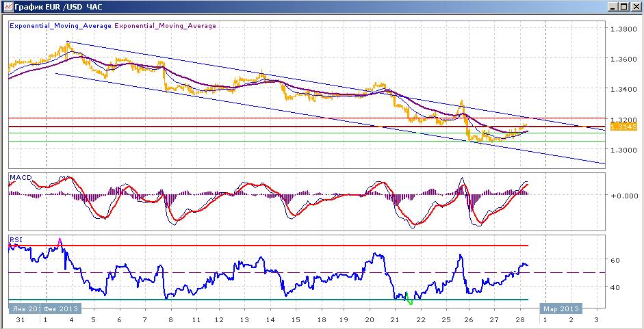This screenshot has width=644, height=329.
Task: Click date 14 on the time axis
Action: 270,320
